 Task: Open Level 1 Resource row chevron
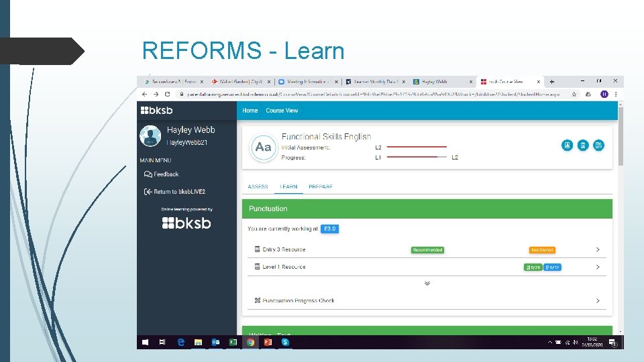598,267
